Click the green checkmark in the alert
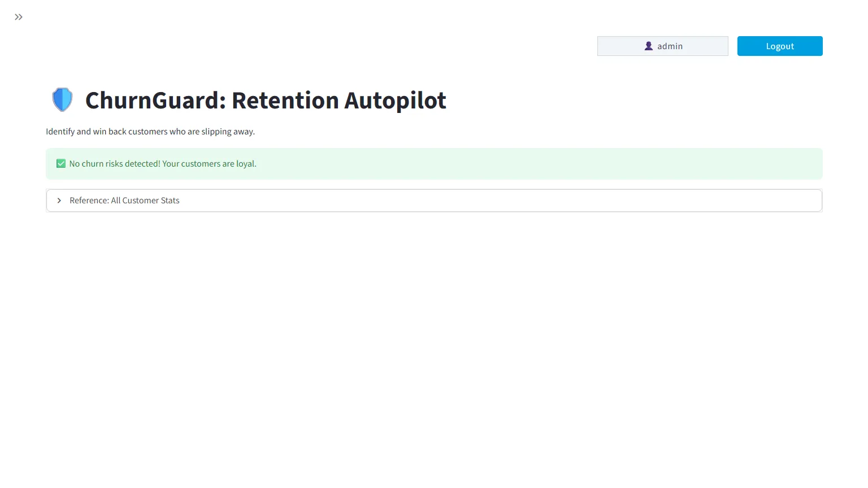This screenshot has height=488, width=868. [x=61, y=164]
